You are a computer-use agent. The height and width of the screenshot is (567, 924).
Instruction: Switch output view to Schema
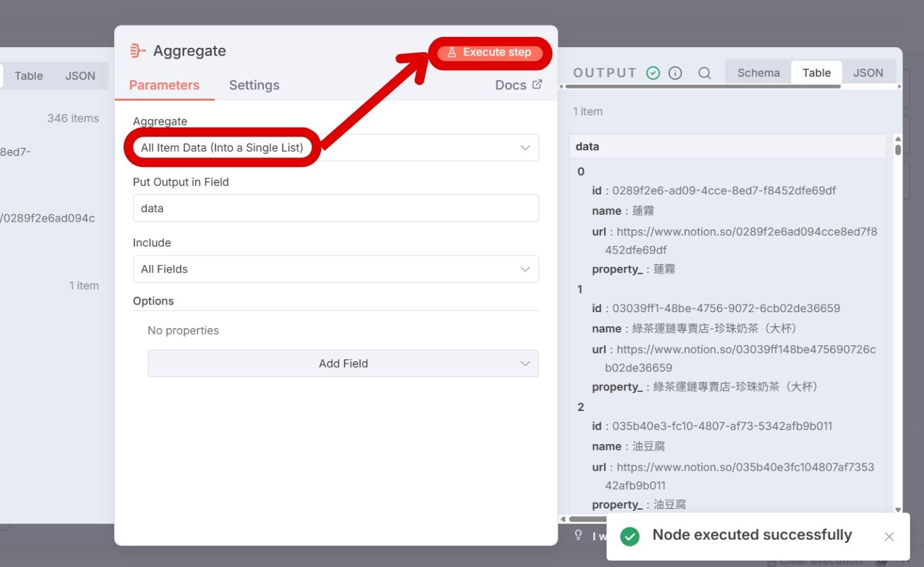[758, 72]
